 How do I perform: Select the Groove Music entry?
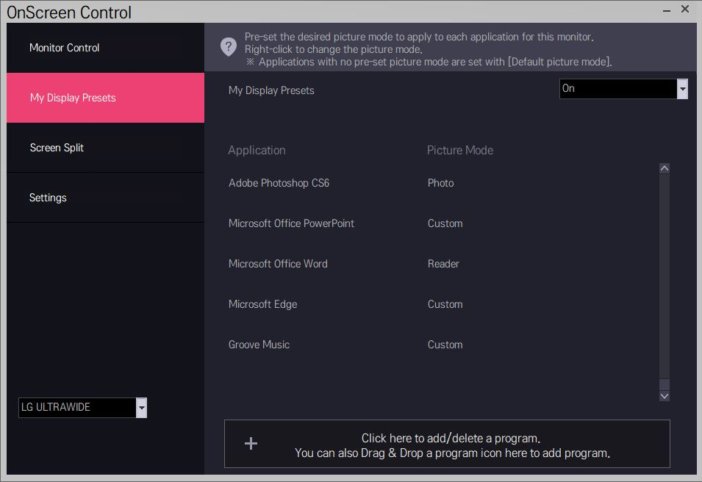[259, 345]
